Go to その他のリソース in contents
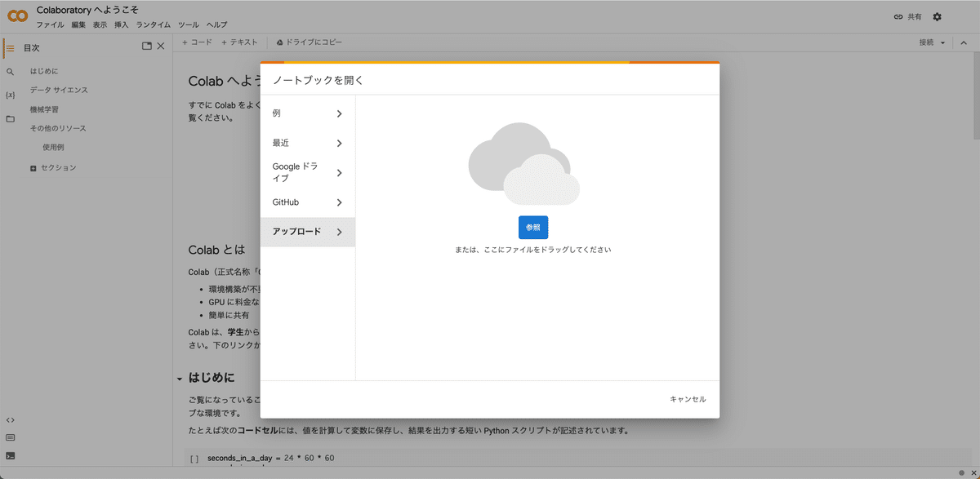980x479 pixels. tap(58, 128)
